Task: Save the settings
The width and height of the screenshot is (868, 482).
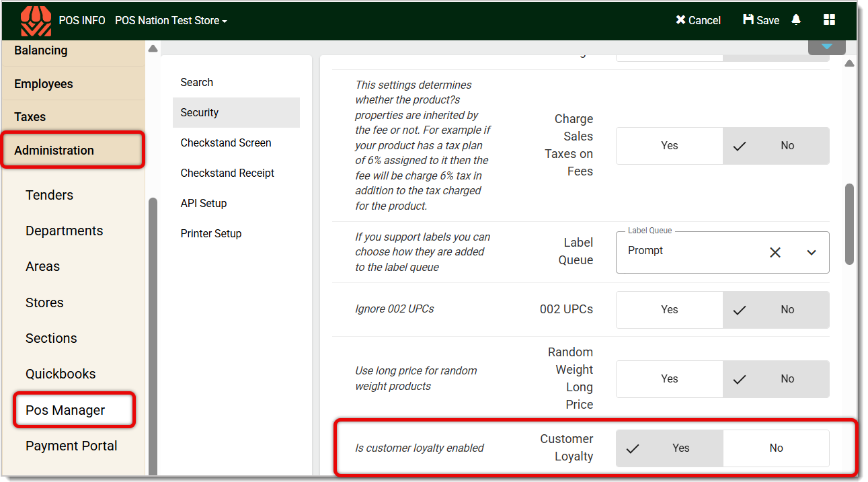Action: click(x=761, y=20)
